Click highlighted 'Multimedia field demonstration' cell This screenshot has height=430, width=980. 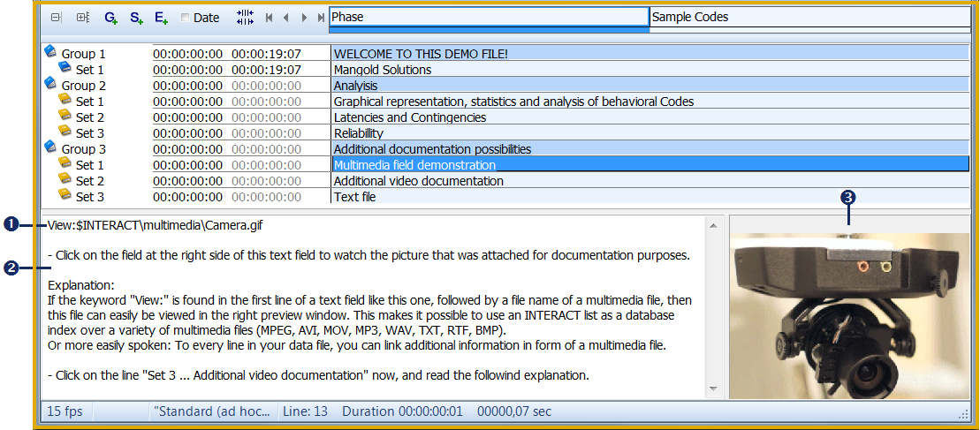click(x=650, y=165)
